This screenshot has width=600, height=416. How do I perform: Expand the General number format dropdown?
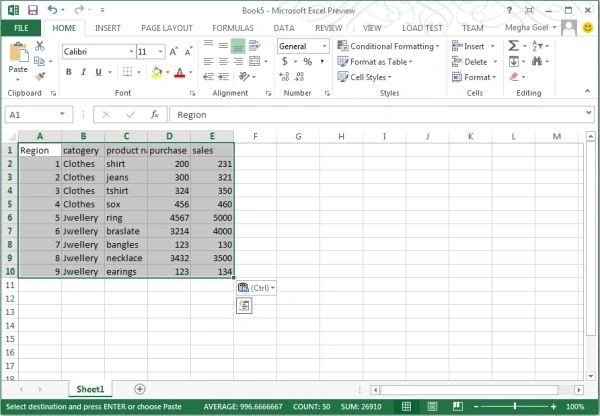(324, 46)
